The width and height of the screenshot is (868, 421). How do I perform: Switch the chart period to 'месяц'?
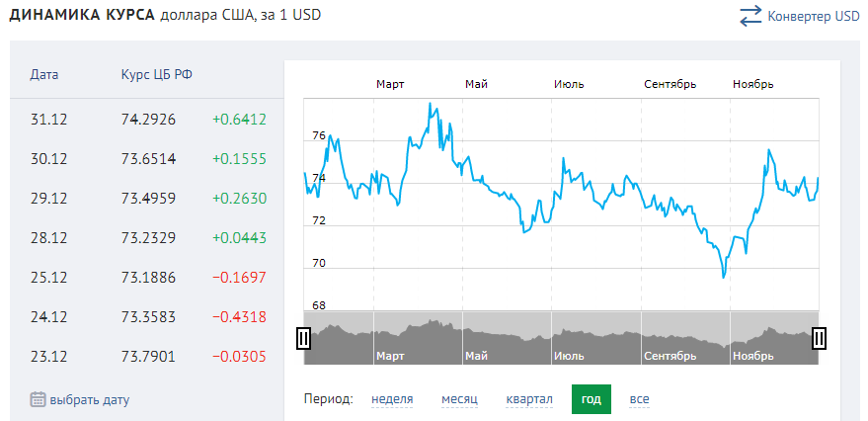459,399
